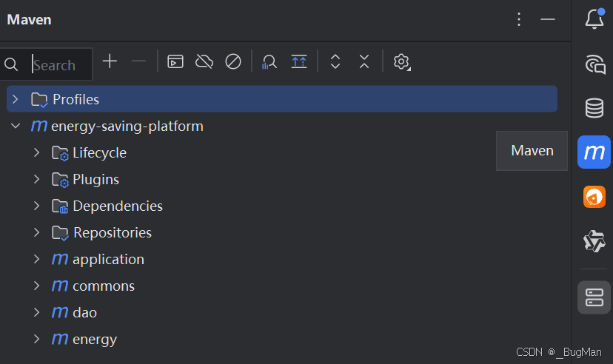Screen dimensions: 613x364
Task: Select the Plugins tree item
Action: click(x=96, y=180)
